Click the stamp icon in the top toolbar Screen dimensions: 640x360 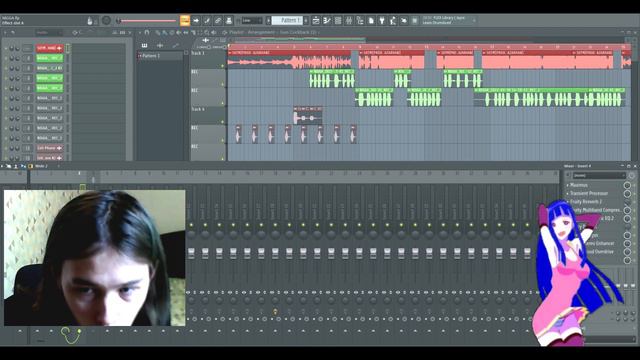(x=229, y=20)
